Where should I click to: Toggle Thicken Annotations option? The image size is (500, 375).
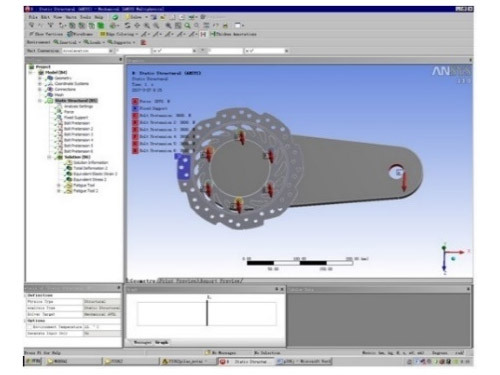point(234,34)
